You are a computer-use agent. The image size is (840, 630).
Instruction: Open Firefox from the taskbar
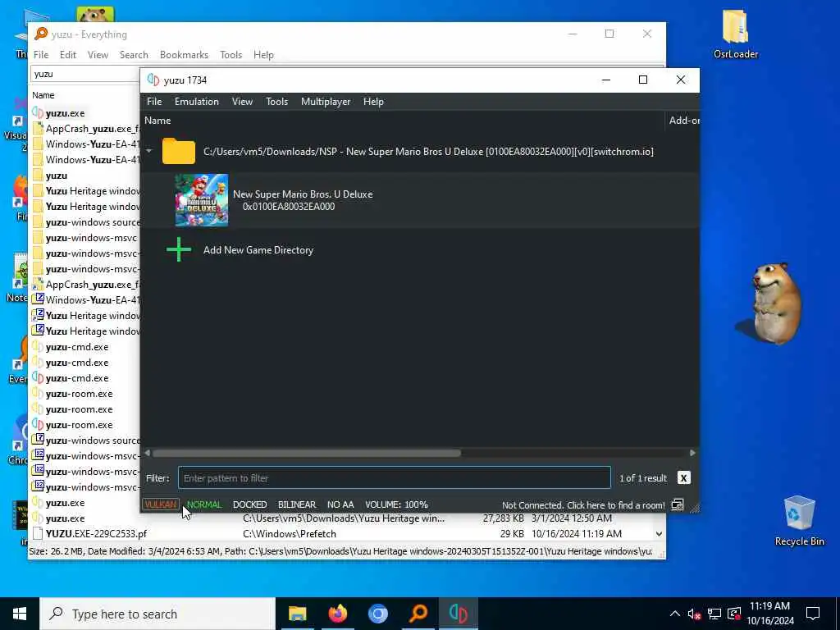point(337,614)
